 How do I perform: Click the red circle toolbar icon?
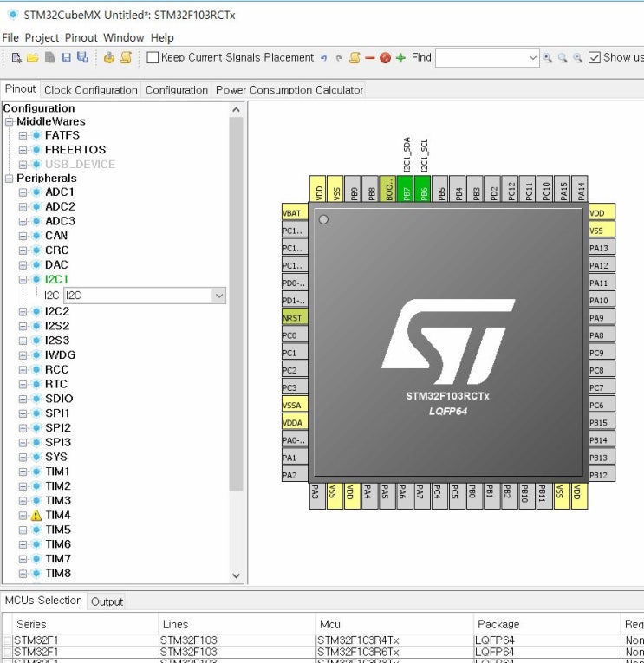point(385,58)
